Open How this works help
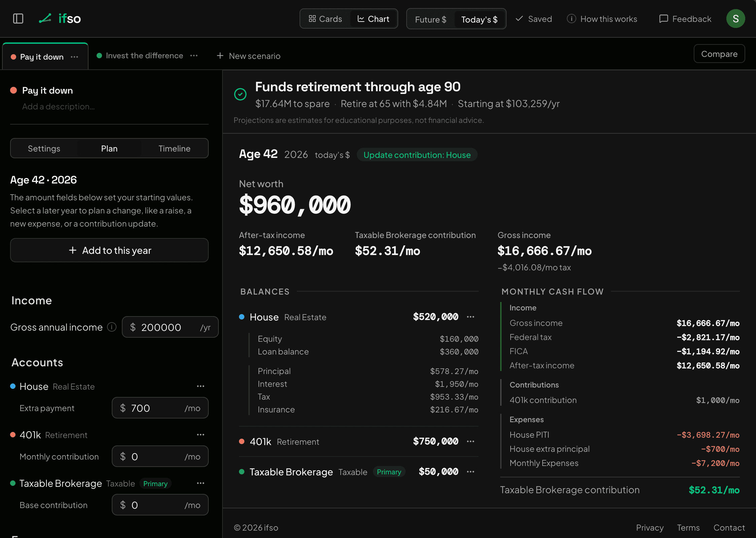 [602, 19]
